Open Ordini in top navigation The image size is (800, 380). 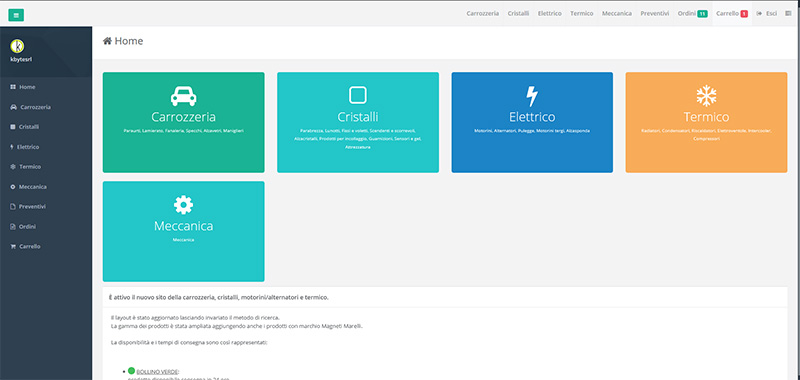coord(687,13)
